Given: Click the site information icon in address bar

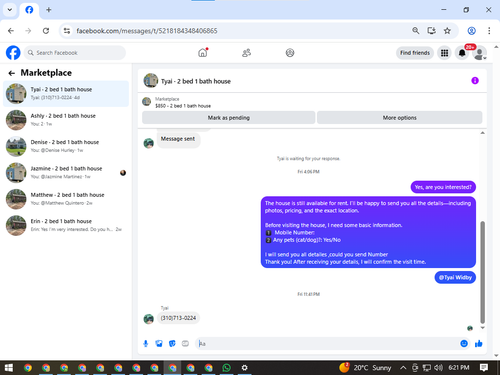Looking at the screenshot, I should pyautogui.click(x=67, y=31).
